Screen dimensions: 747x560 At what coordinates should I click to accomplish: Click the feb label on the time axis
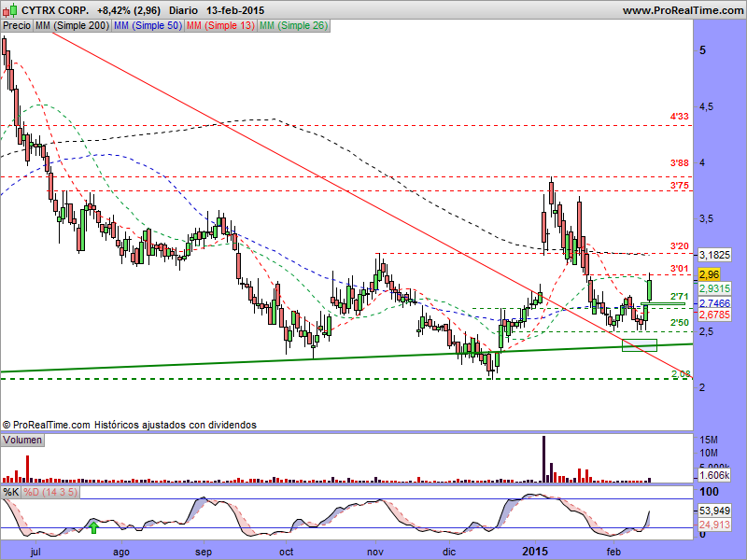pyautogui.click(x=613, y=552)
